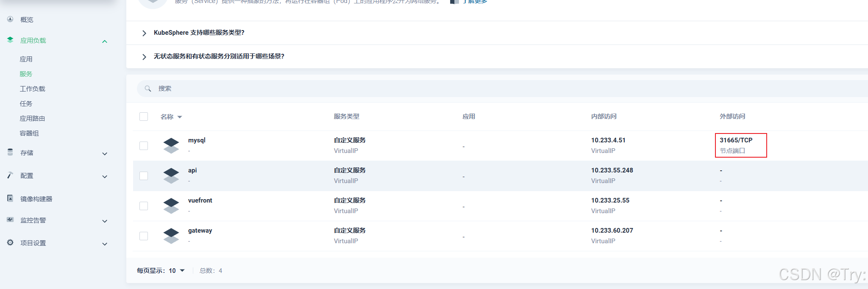Go to 容器组 sidebar item
The height and width of the screenshot is (289, 868).
(x=29, y=133)
